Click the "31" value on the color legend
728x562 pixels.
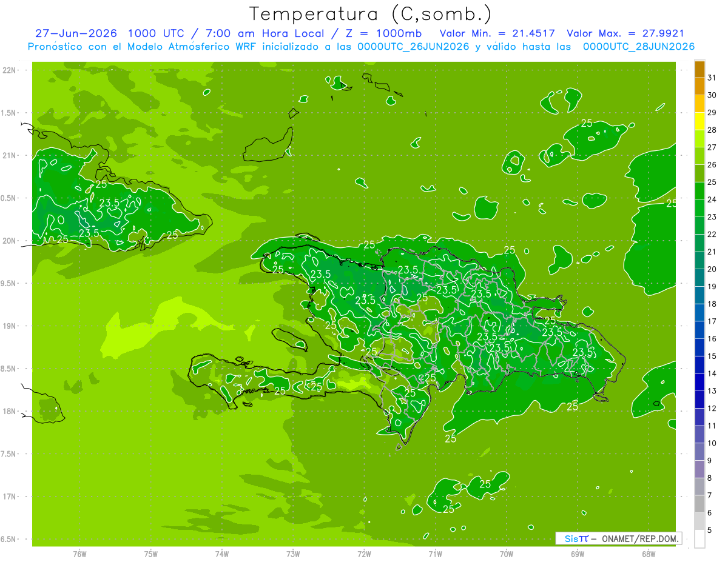pos(712,78)
